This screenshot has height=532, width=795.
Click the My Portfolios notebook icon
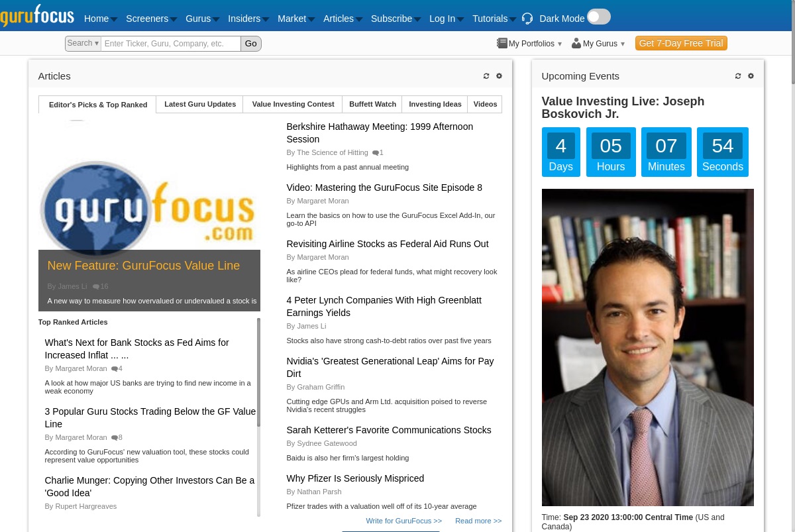(502, 43)
